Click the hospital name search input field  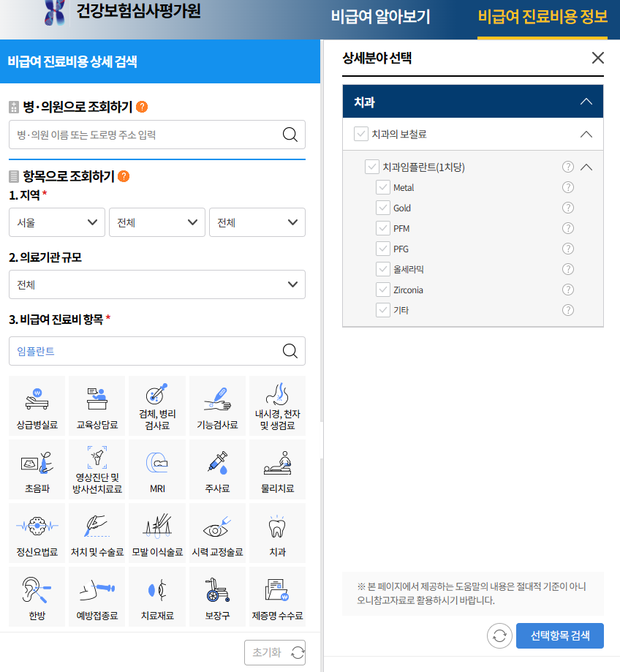(146, 135)
